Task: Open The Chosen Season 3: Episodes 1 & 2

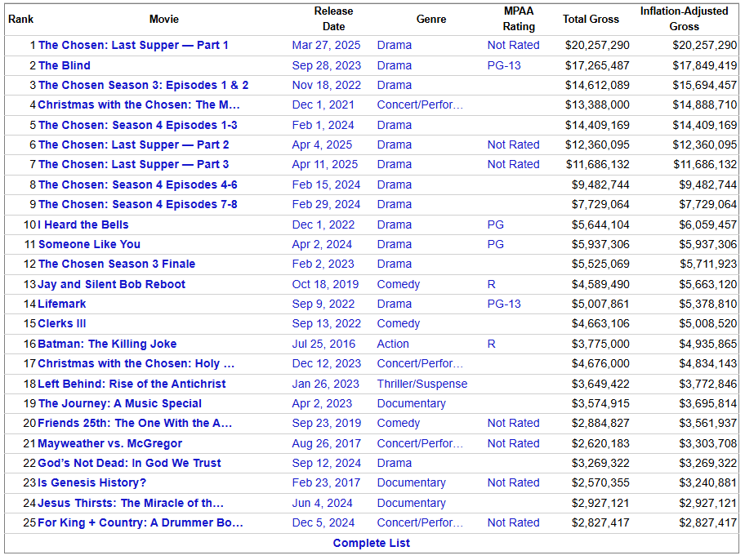Action: (143, 85)
